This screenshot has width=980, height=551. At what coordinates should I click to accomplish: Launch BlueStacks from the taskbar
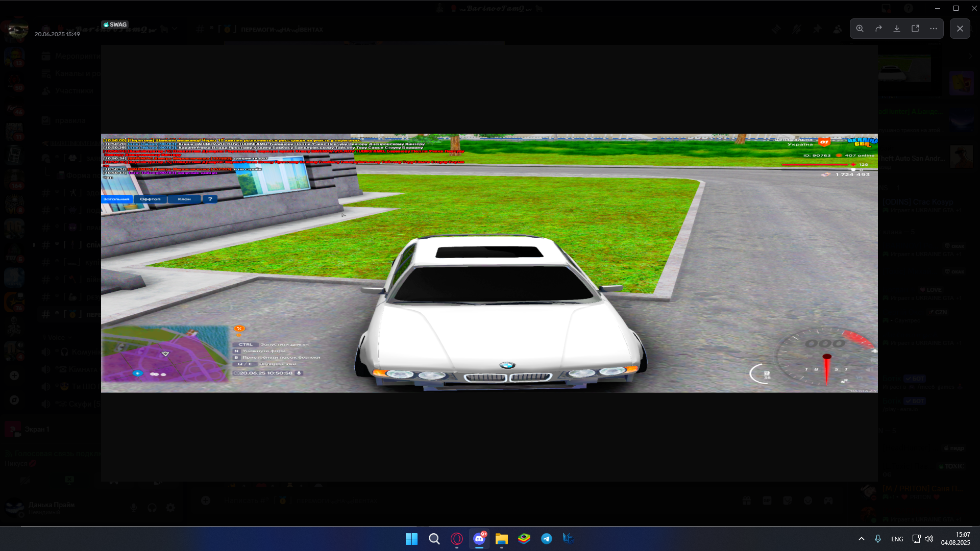pyautogui.click(x=524, y=539)
